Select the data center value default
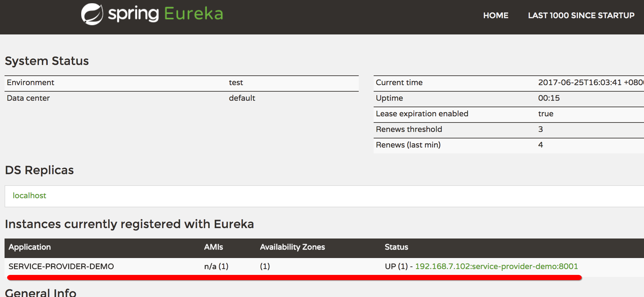The width and height of the screenshot is (644, 297). click(242, 98)
